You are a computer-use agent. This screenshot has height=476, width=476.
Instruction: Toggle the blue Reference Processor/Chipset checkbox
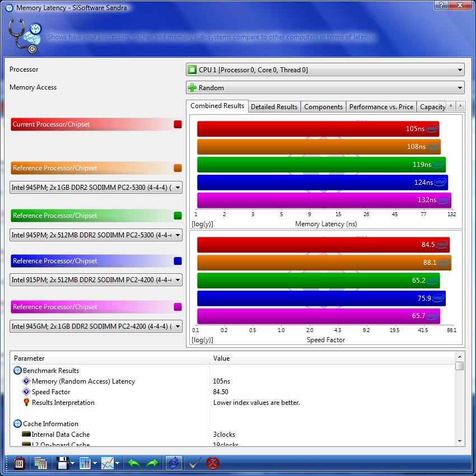click(x=178, y=261)
